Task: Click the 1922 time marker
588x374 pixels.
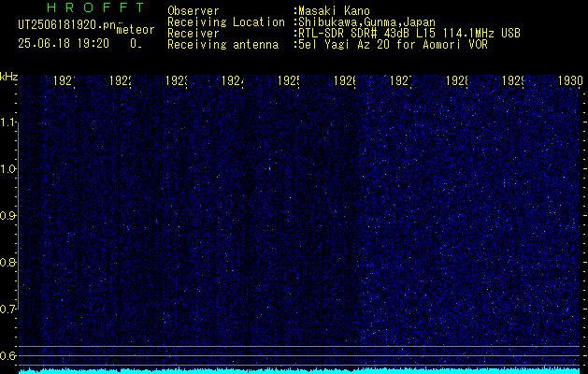Action: point(121,80)
